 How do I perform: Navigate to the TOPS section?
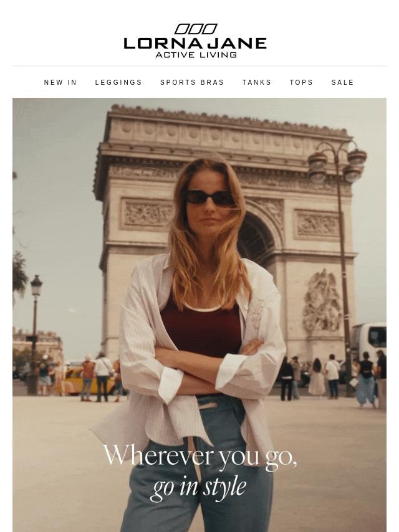pyautogui.click(x=301, y=82)
